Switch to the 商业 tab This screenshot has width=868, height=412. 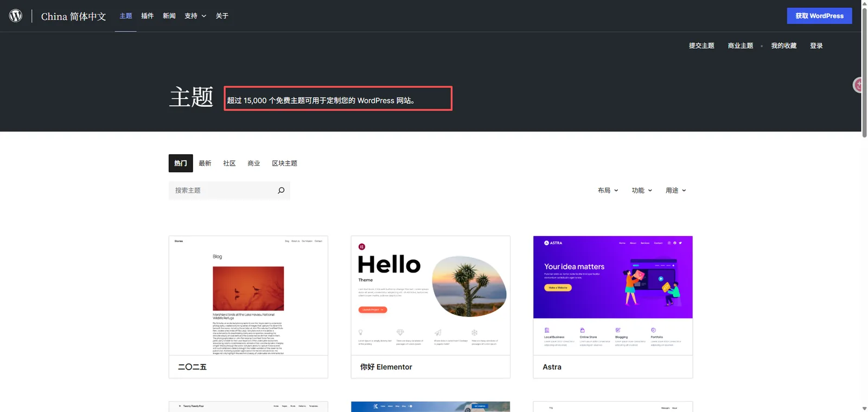click(254, 163)
